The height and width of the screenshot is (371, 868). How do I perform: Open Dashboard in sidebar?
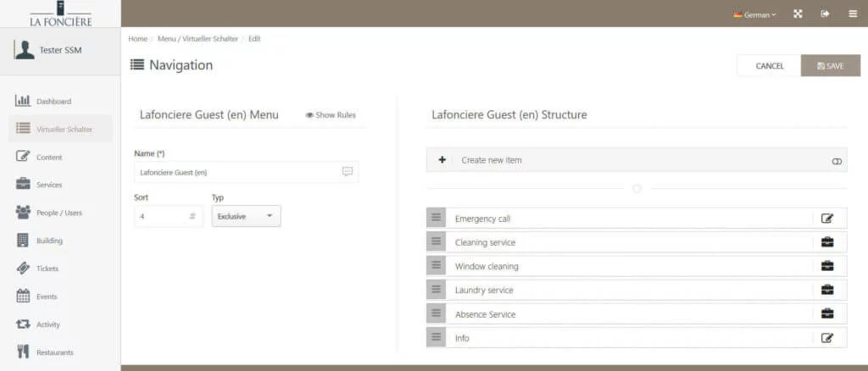click(53, 102)
